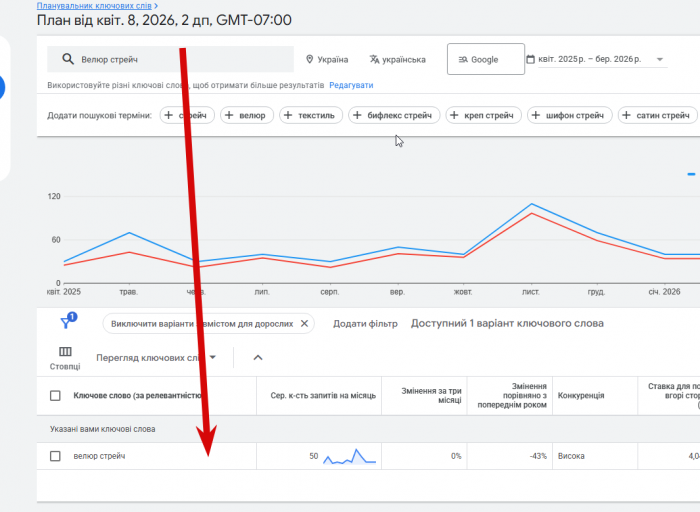700x512 pixels.
Task: Click the Редагувати link
Action: (351, 85)
